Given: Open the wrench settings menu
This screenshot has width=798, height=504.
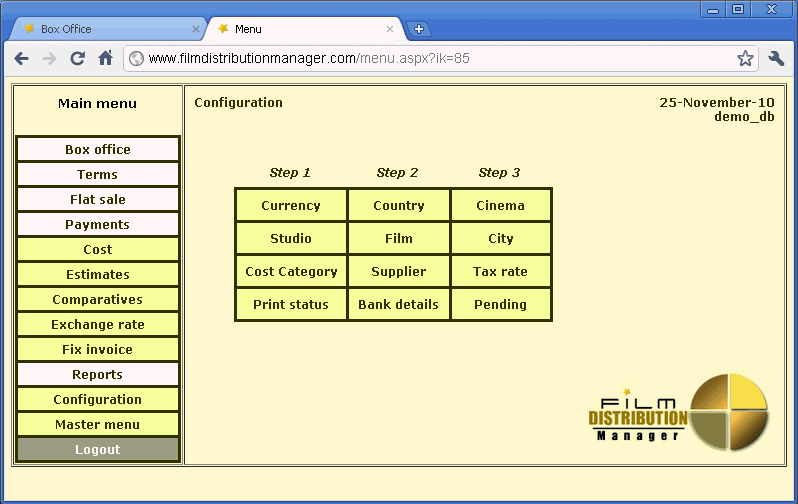Looking at the screenshot, I should [776, 59].
